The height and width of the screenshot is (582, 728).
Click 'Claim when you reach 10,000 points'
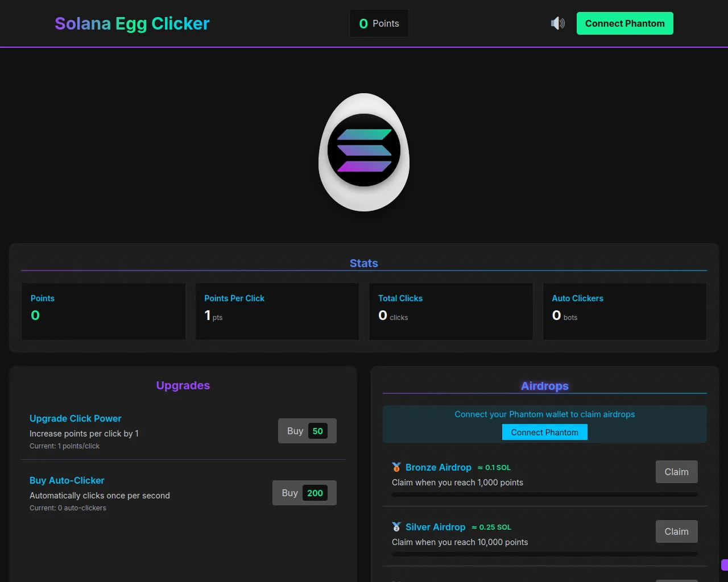coord(460,542)
